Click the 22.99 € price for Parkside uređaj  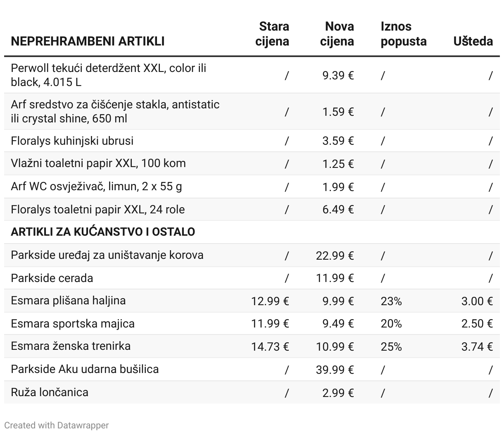pos(335,256)
